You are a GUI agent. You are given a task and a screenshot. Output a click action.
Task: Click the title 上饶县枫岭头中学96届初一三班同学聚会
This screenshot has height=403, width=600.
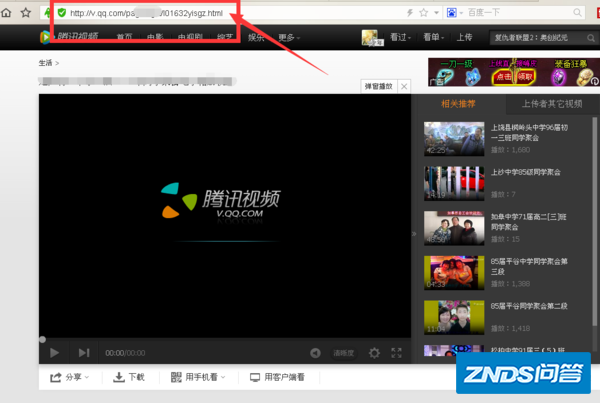530,132
